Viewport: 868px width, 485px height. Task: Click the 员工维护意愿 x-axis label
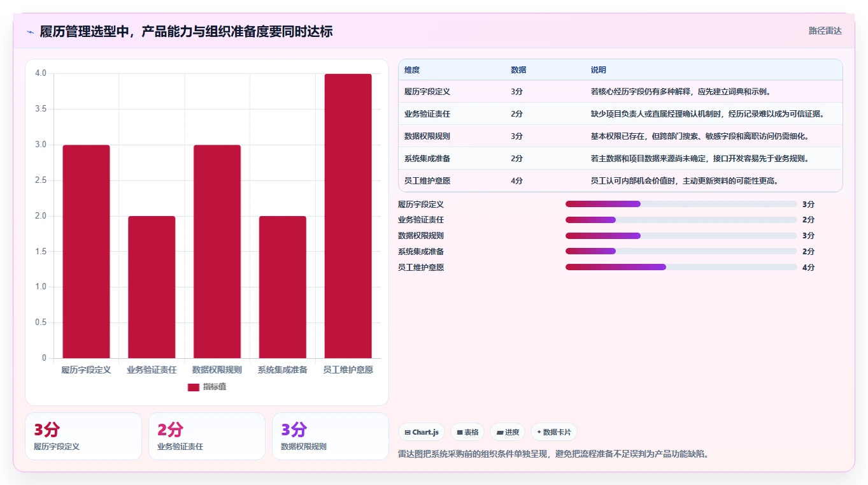348,370
